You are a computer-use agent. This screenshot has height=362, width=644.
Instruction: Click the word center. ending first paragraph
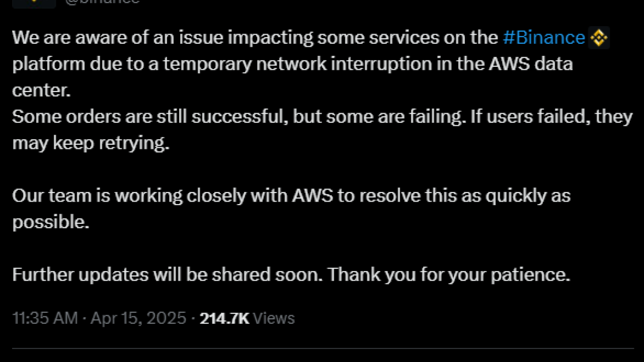[x=41, y=90]
